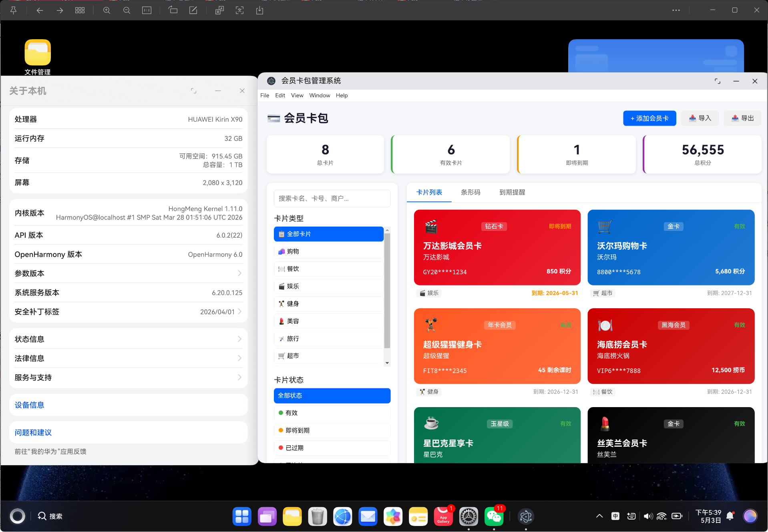Click the card type list down arrow
The height and width of the screenshot is (532, 768).
[387, 363]
